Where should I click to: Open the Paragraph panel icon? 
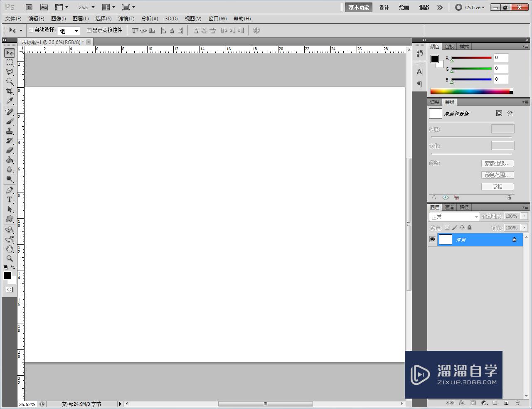(x=420, y=84)
